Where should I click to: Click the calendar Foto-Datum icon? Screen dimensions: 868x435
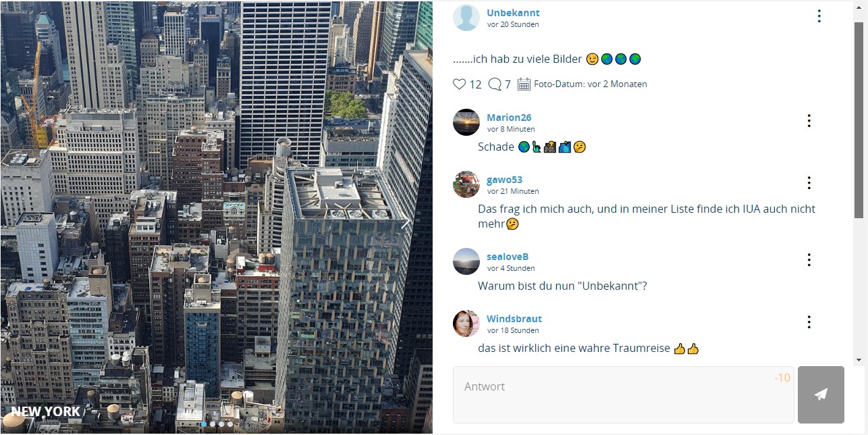[x=524, y=84]
